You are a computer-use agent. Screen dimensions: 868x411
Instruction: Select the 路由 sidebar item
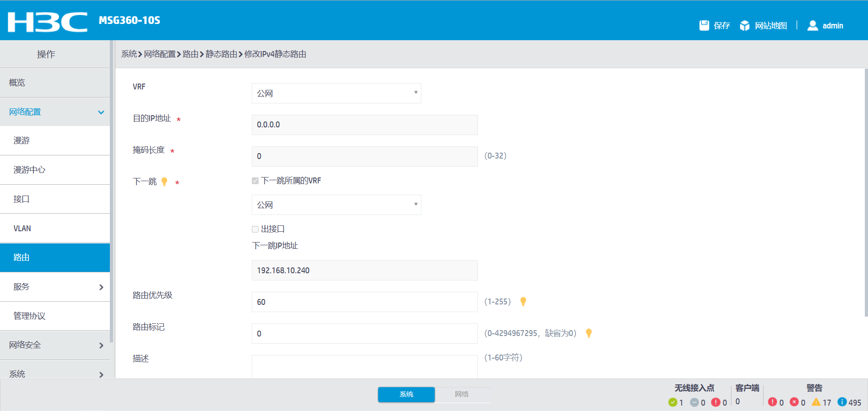click(55, 257)
